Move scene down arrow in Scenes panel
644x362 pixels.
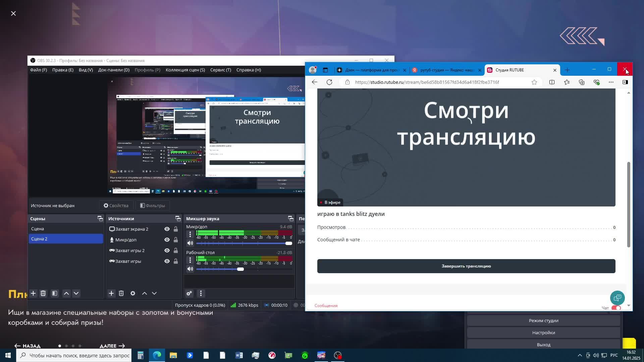76,293
